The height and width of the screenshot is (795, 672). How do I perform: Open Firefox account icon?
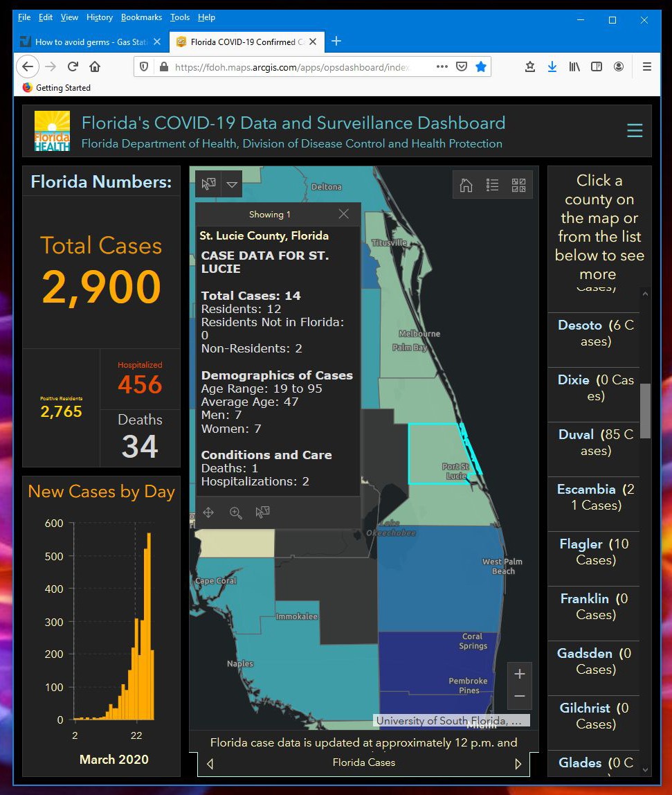[x=618, y=66]
